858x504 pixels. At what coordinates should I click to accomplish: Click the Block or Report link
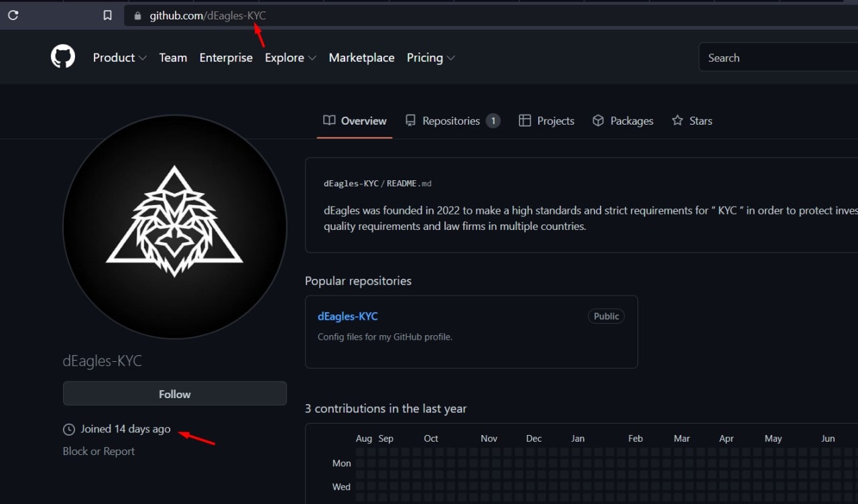(99, 451)
